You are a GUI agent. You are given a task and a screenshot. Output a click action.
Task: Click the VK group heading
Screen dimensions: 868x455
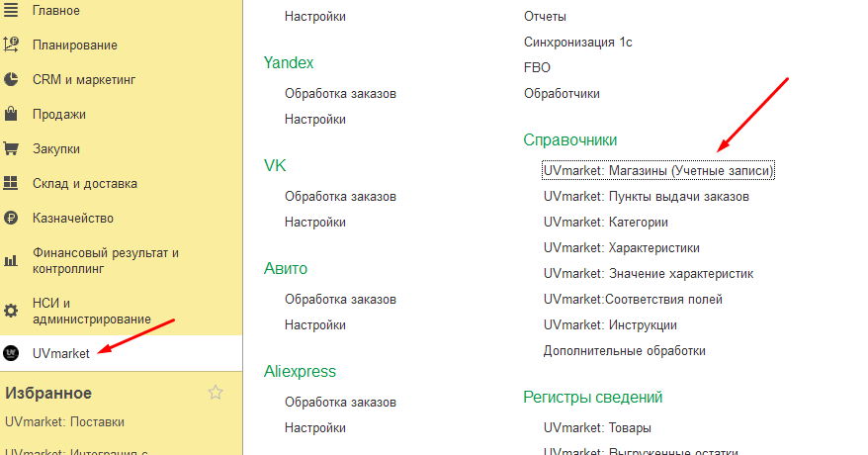(x=275, y=165)
